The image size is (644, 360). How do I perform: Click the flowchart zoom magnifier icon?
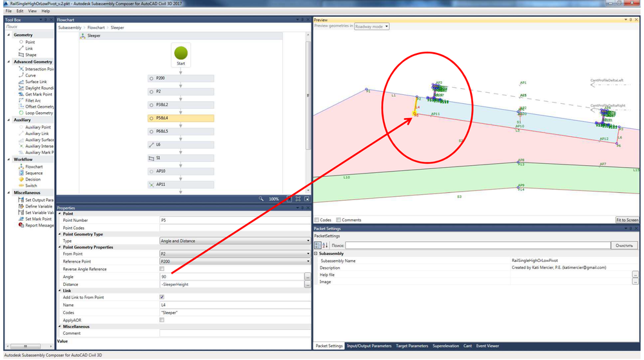click(261, 199)
